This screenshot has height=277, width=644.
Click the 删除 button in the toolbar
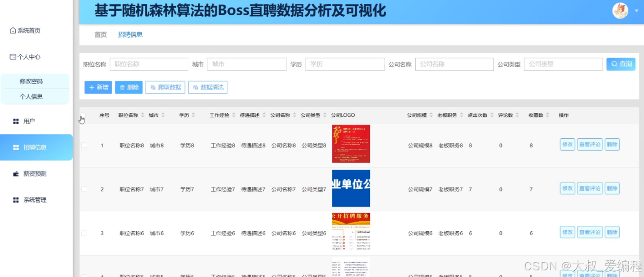[129, 87]
